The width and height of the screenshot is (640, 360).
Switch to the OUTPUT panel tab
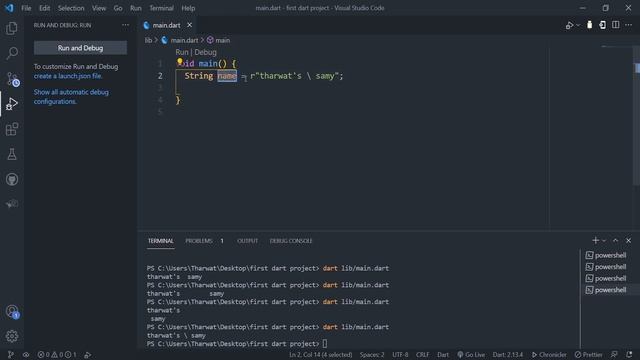(x=247, y=241)
